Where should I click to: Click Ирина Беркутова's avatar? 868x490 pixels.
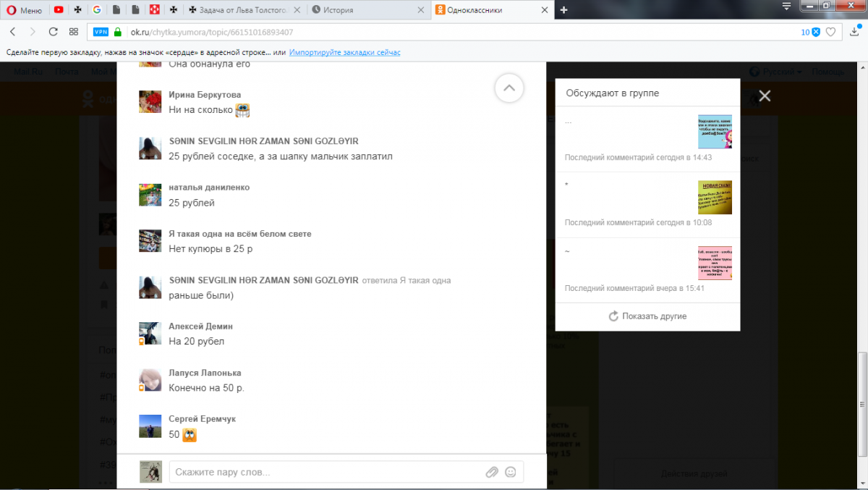click(150, 102)
